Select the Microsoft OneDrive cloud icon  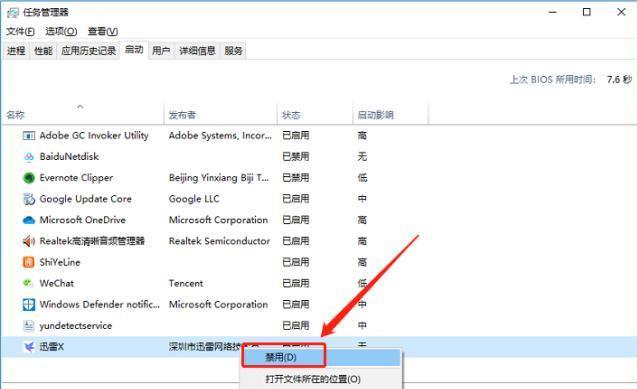(x=28, y=220)
